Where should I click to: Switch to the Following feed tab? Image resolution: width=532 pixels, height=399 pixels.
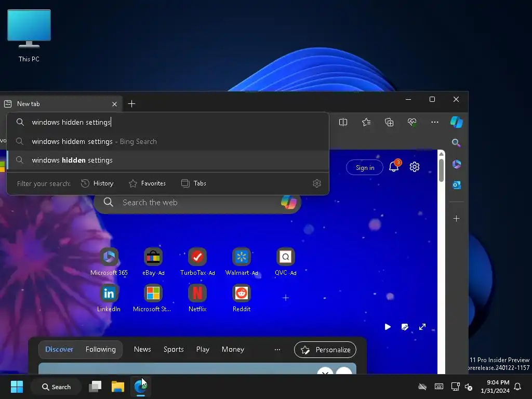(101, 350)
